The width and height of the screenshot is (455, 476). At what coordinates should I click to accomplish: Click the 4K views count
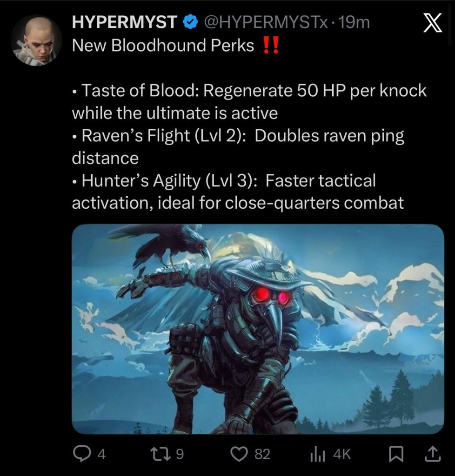point(342,454)
